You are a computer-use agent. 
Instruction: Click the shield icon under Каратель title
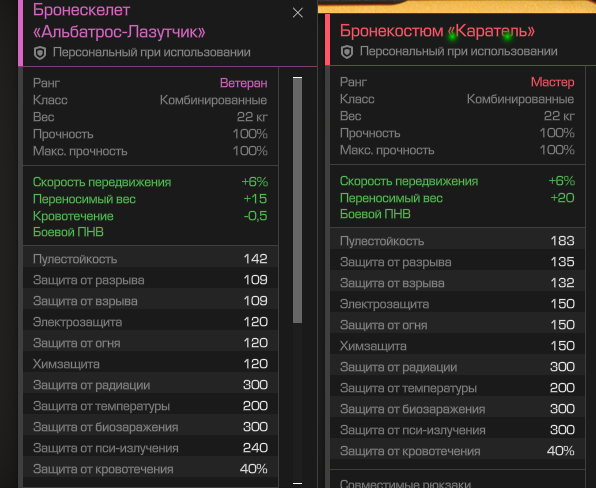pyautogui.click(x=347, y=52)
